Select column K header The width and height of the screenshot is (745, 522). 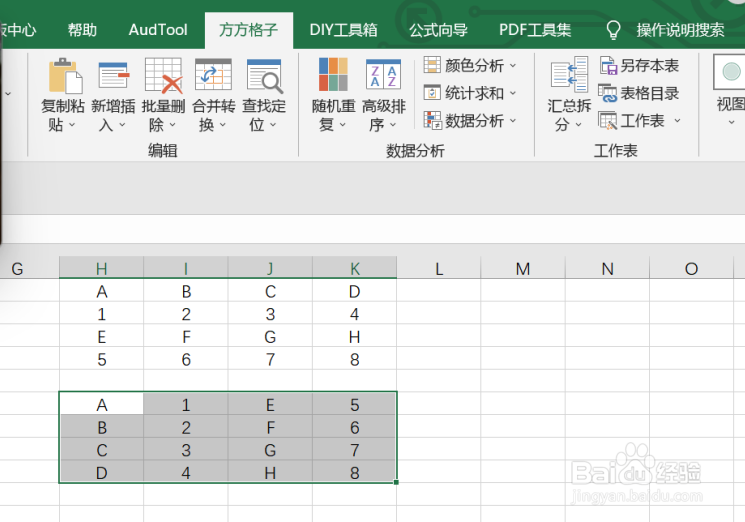(x=354, y=268)
